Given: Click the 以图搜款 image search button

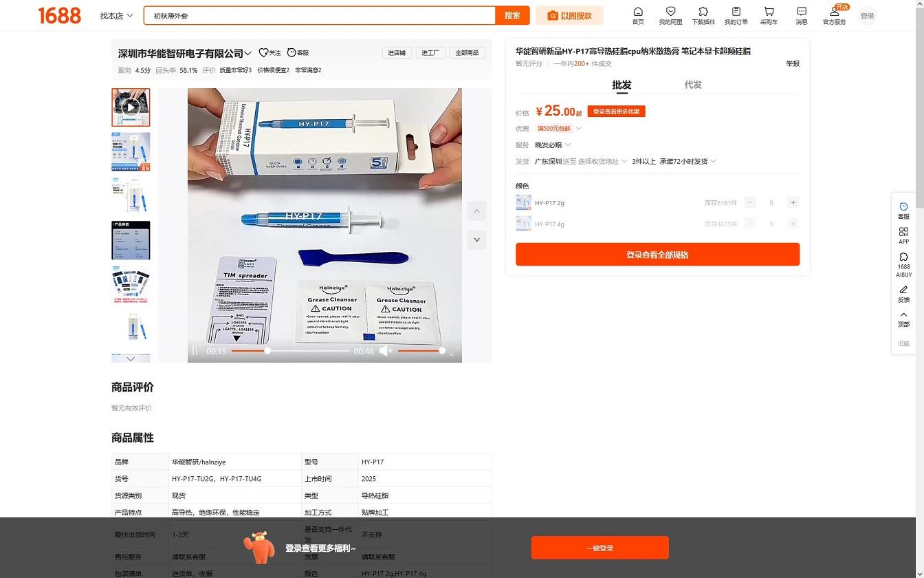Looking at the screenshot, I should tap(569, 16).
